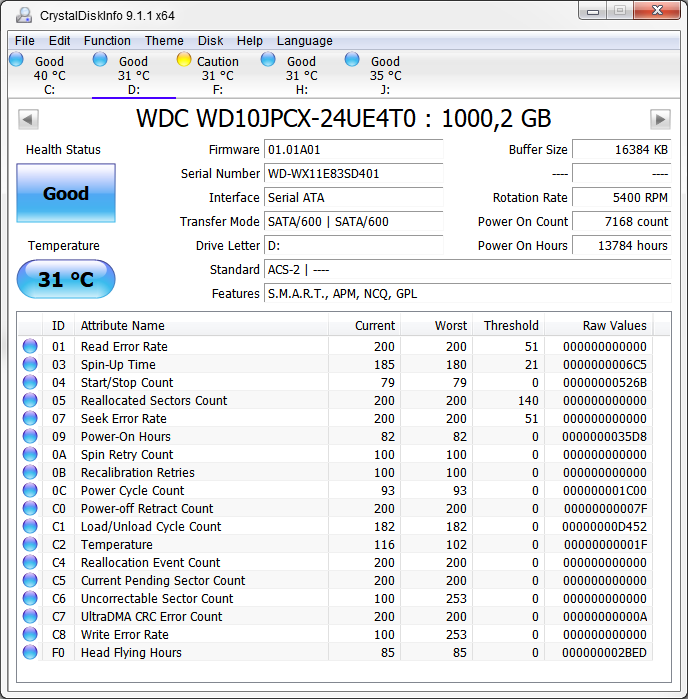Click raw value 0000000006C5 of Spin-Up Time

605,365
